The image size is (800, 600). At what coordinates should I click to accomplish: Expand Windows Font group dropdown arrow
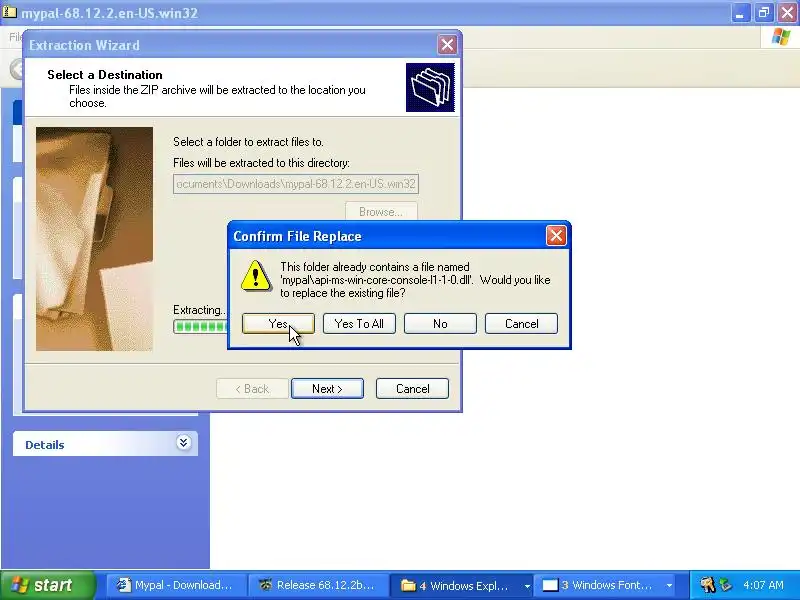669,586
